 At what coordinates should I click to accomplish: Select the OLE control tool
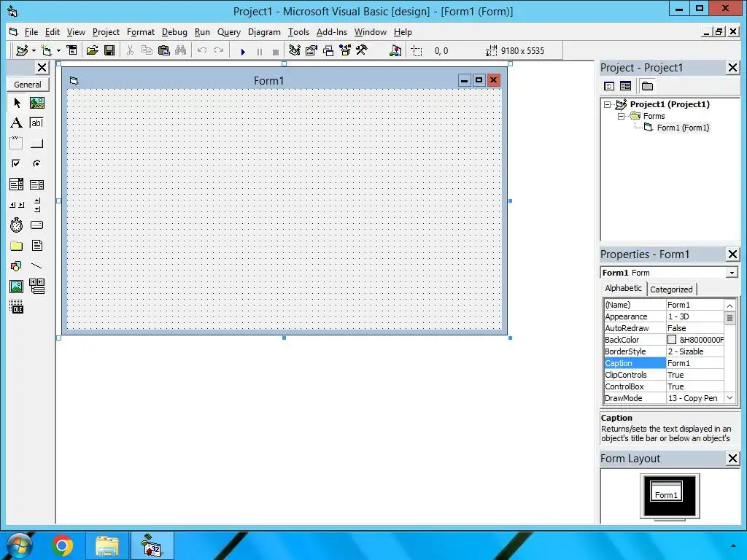pos(17,307)
